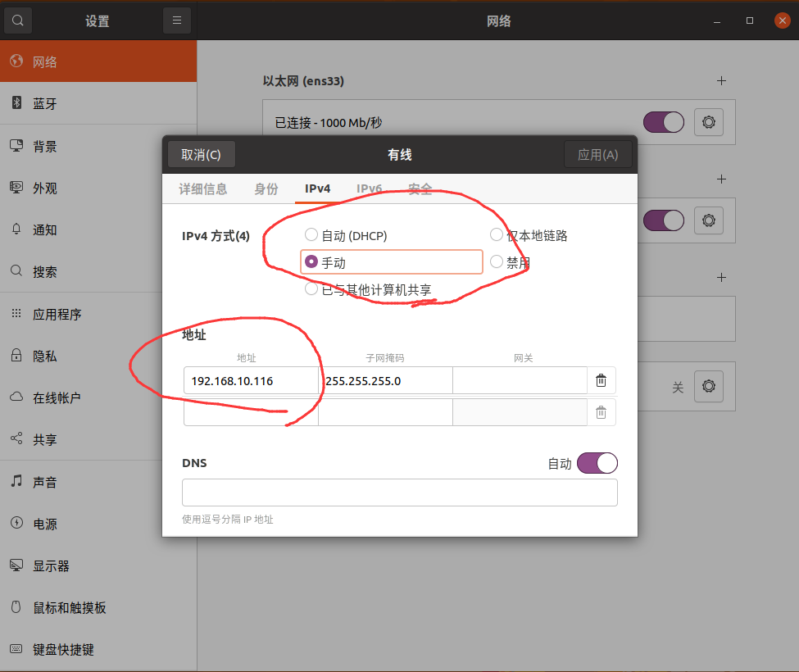The height and width of the screenshot is (672, 799).
Task: Open the Appearance (外观) panel
Action: tap(98, 188)
